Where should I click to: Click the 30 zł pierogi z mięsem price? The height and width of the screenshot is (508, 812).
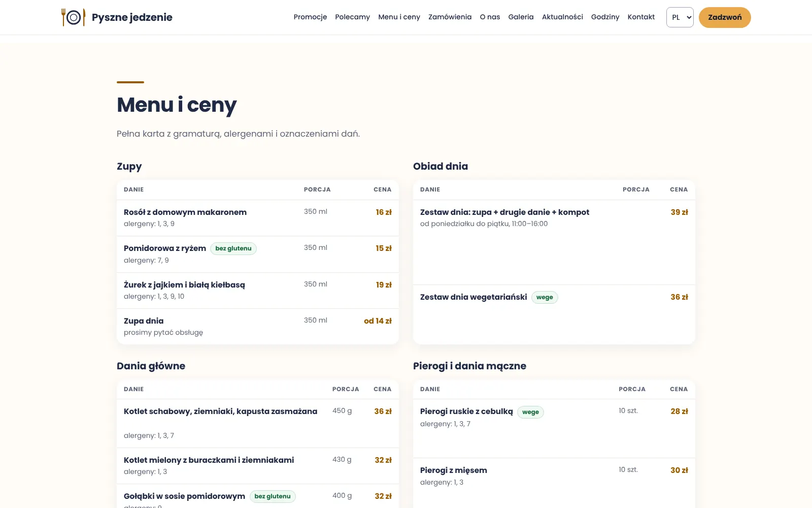(x=679, y=470)
